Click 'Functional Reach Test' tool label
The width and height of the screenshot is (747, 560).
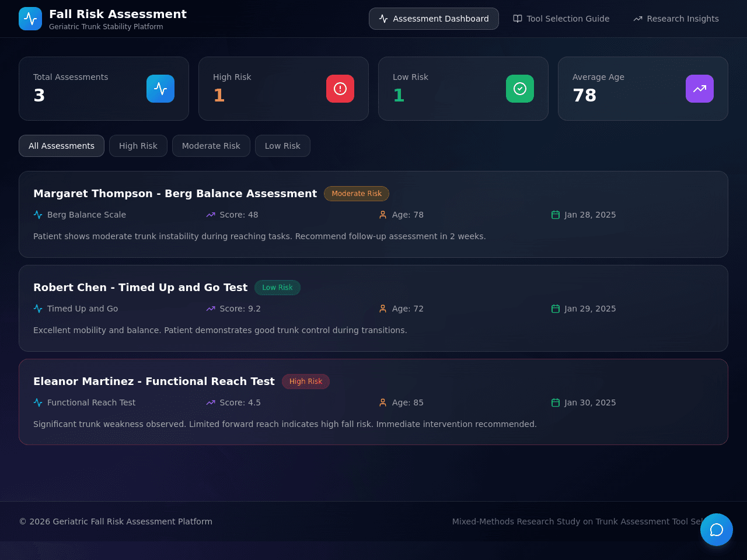[x=91, y=402]
